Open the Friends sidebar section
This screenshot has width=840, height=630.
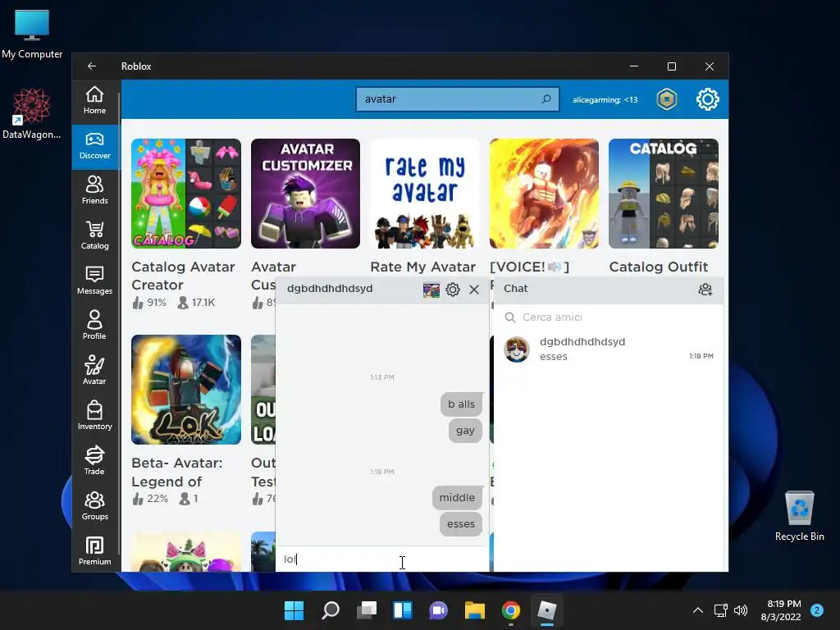tap(94, 190)
